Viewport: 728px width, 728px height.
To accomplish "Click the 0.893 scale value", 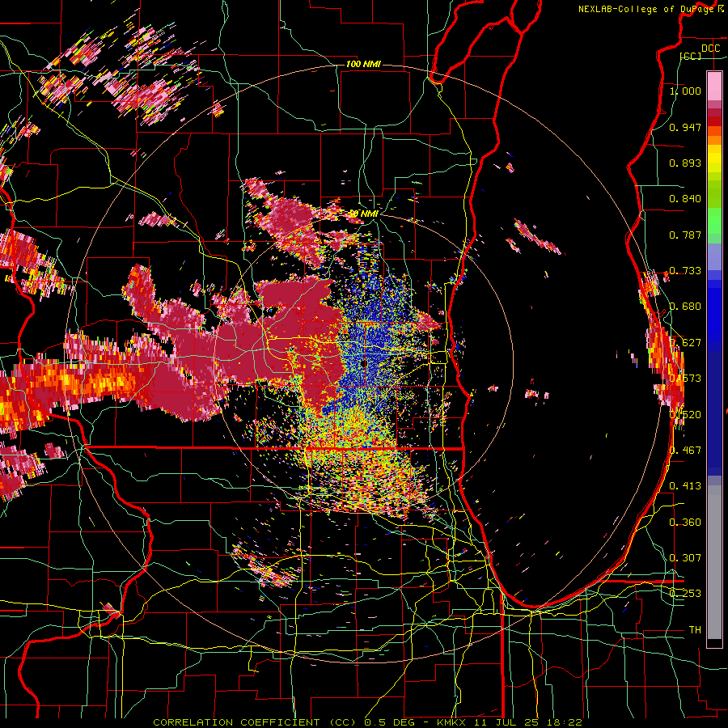I will coord(685,163).
